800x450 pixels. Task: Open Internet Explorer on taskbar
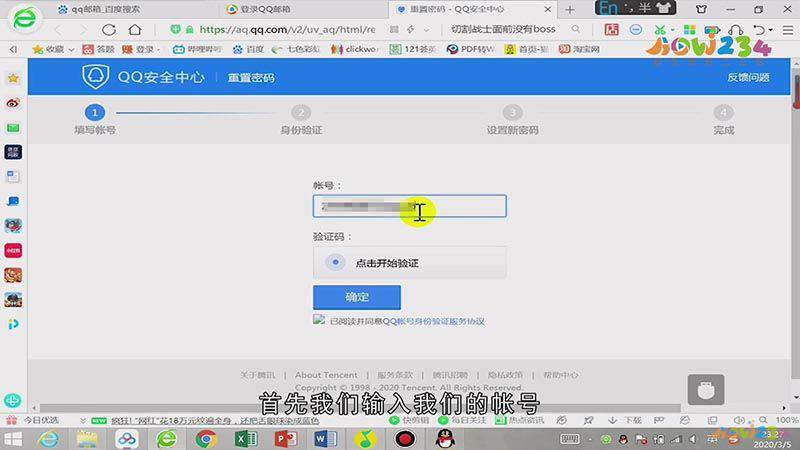(49, 439)
